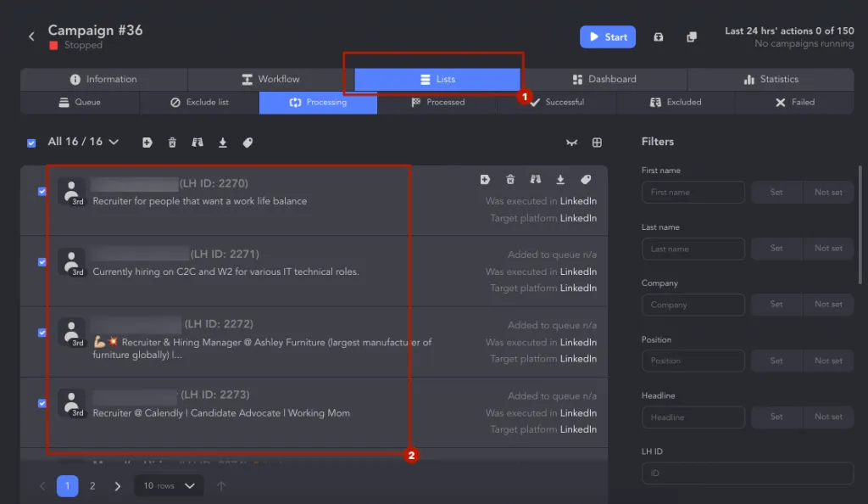Toggle checkbox for profile LH ID 2272
Viewport: 868px width, 504px height.
pos(42,333)
